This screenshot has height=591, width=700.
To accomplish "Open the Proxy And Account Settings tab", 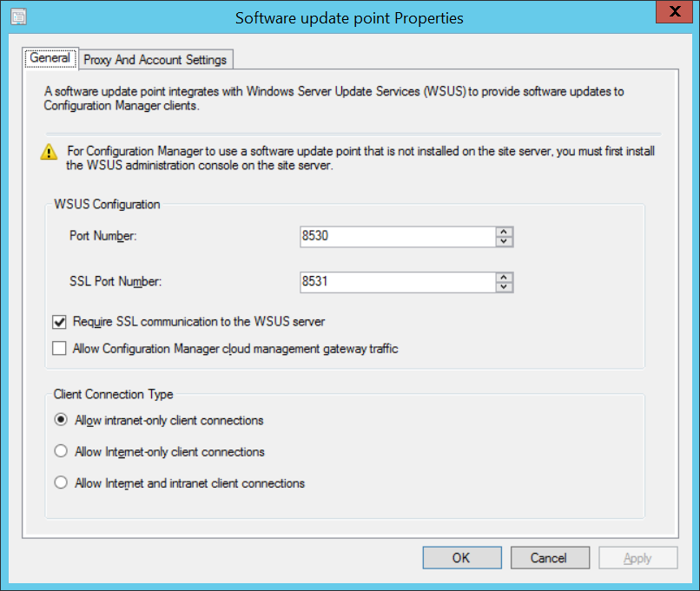I will 155,60.
